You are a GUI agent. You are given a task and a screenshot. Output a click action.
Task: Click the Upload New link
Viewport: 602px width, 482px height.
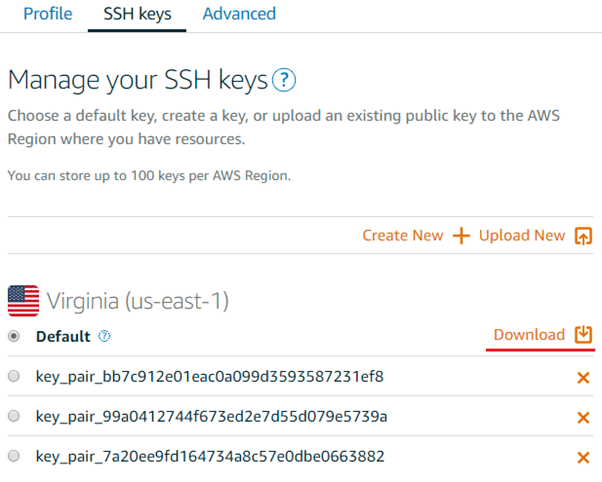coord(522,236)
